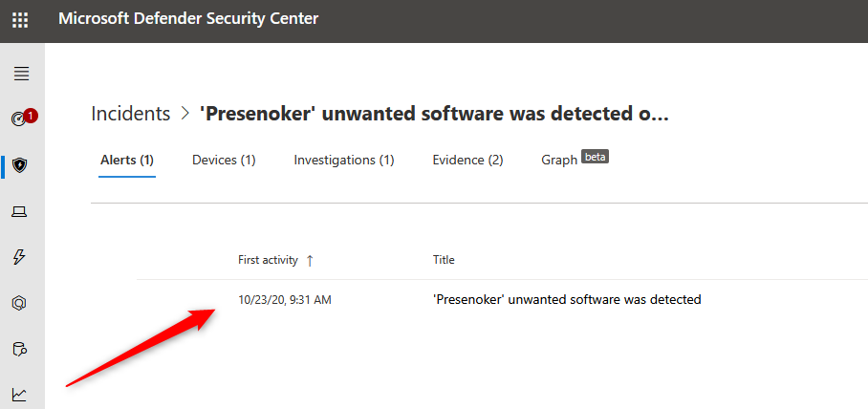
Task: Open the dashboard icon with red badge
Action: point(21,118)
